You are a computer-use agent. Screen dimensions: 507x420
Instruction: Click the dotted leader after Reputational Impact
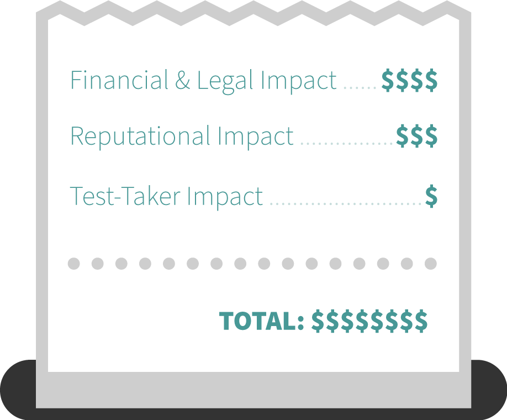(346, 143)
